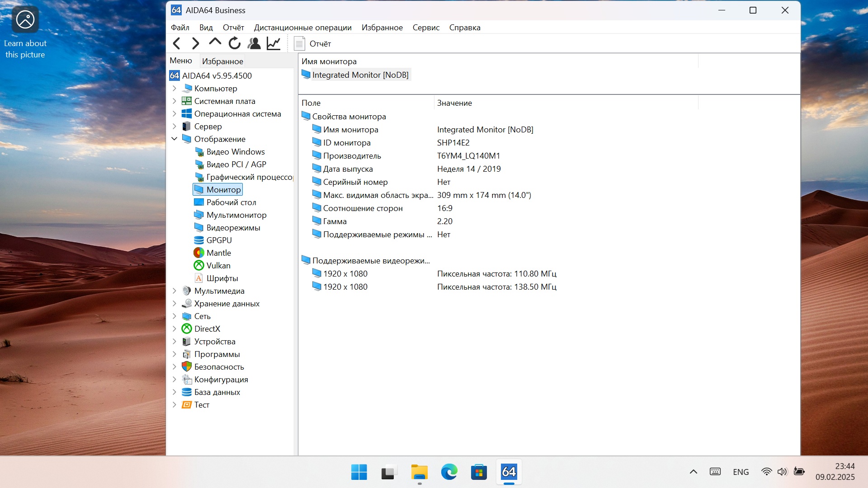Click the GPGPU icon in tree
The height and width of the screenshot is (488, 868).
click(x=199, y=240)
